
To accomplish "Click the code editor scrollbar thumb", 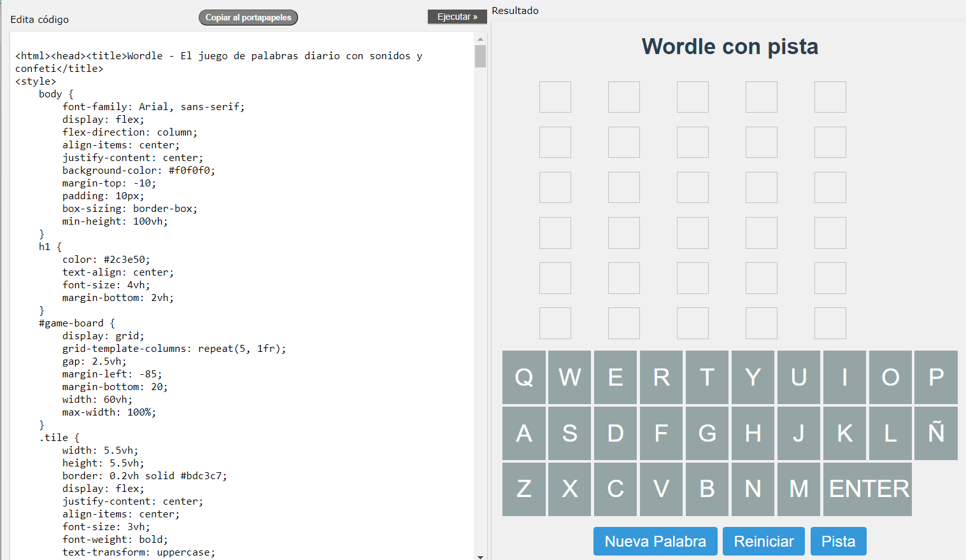I will click(480, 56).
